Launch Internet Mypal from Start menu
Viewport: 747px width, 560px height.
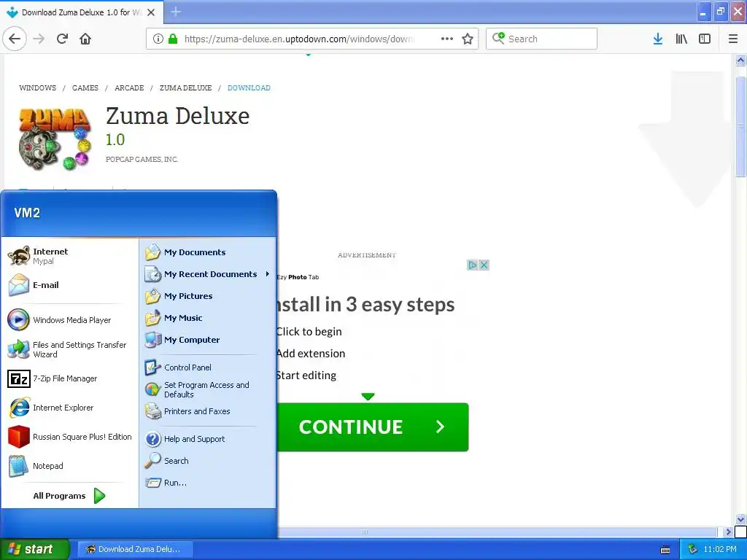[x=69, y=256]
